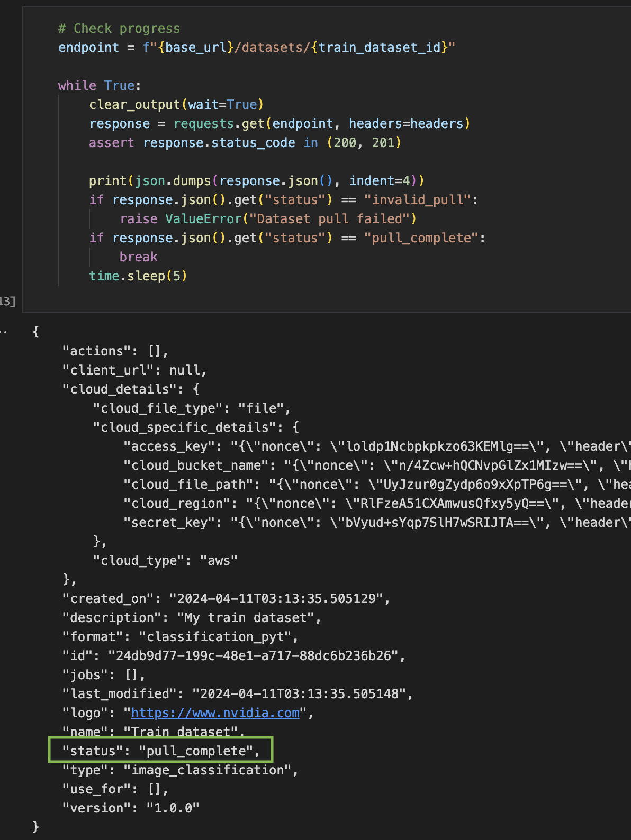This screenshot has height=840, width=631.
Task: Click the "type": "image_classification" line
Action: [181, 770]
